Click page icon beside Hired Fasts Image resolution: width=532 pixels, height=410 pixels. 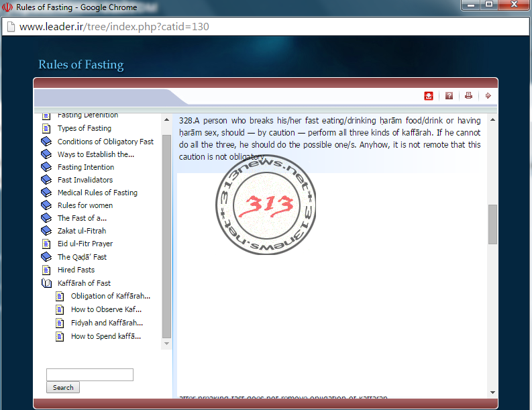point(46,270)
